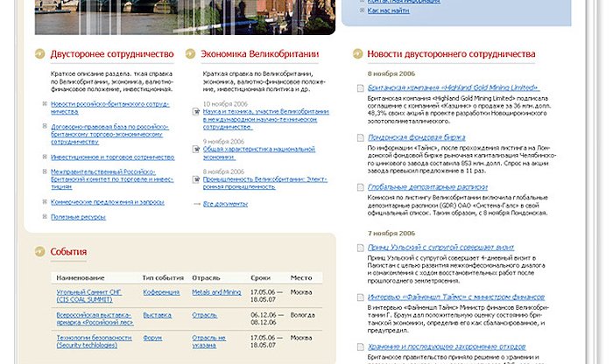Image resolution: width=613 pixels, height=364 pixels.
Task: Follow the Все документы link
Action: [225, 204]
